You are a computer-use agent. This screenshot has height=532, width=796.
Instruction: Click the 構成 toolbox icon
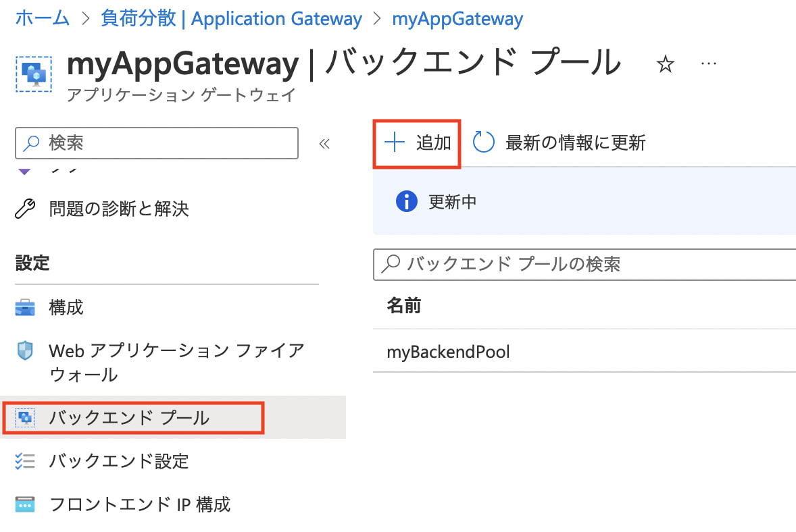25,307
